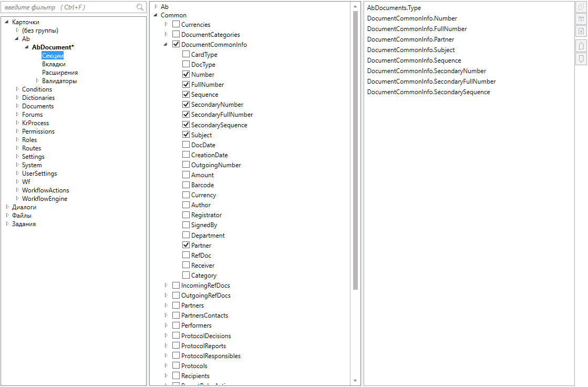Expand the Валидаторы node

pos(37,81)
